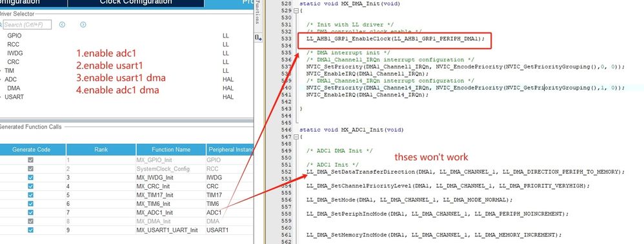Select the MX_CRC_Init function name cell
644x244 pixels.
[x=171, y=186]
